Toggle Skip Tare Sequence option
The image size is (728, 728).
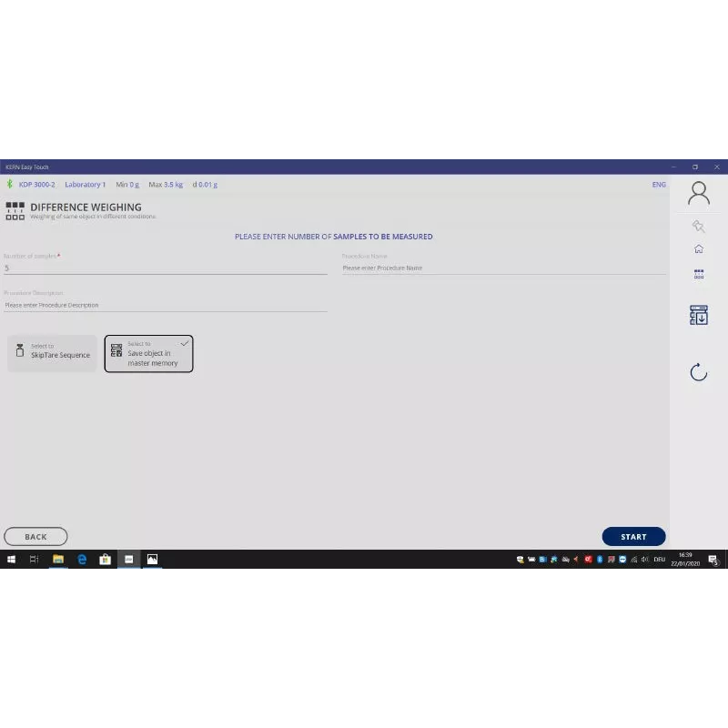click(x=52, y=353)
